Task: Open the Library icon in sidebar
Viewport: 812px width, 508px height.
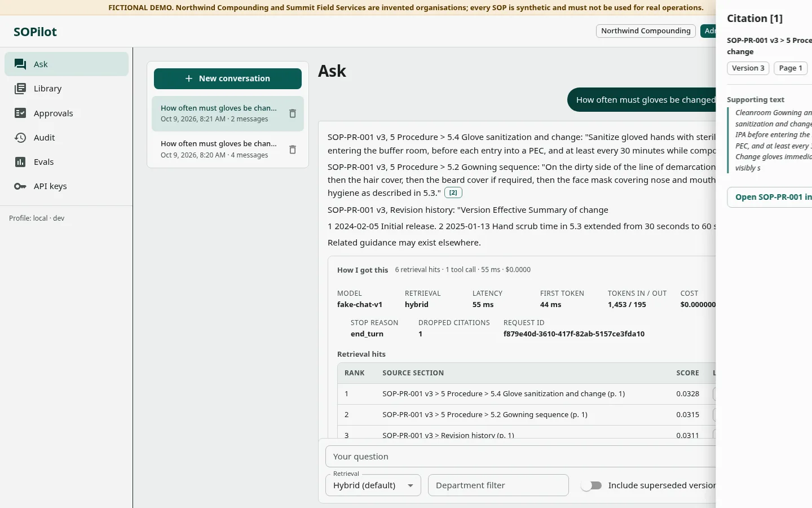Action: [20, 89]
